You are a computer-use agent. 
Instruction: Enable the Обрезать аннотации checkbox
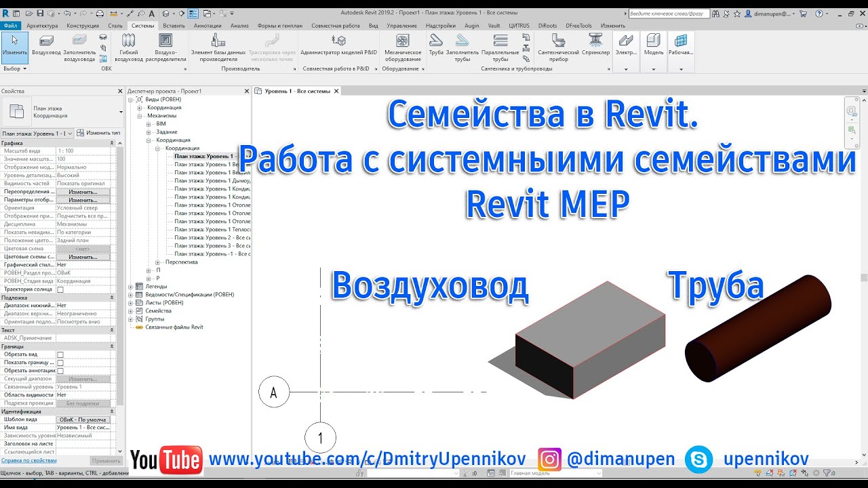coord(60,371)
